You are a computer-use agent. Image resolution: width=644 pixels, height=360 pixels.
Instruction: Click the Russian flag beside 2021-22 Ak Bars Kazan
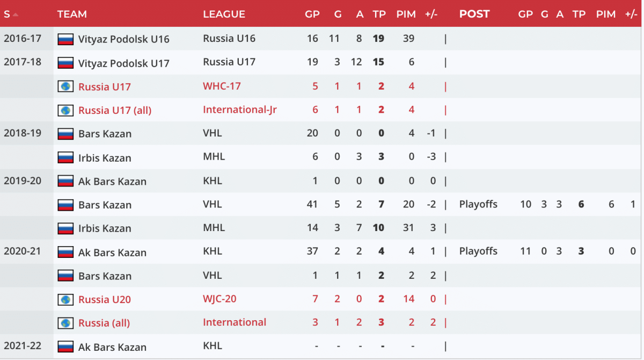[x=65, y=347]
